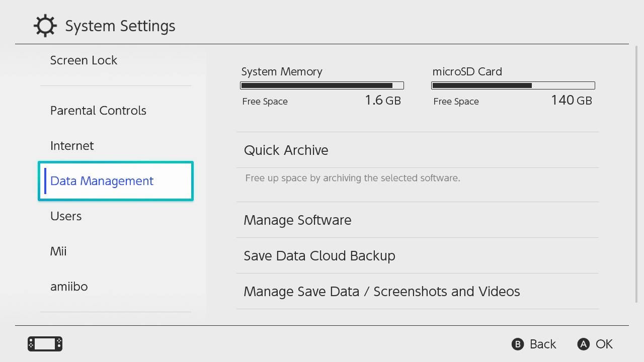The image size is (644, 362).
Task: Select Parental Controls in sidebar
Action: [x=98, y=111]
